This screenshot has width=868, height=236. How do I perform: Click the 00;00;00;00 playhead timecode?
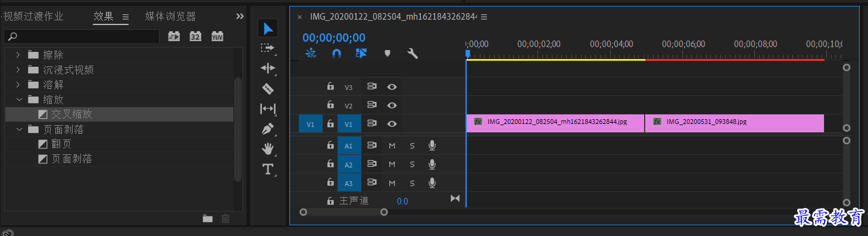[334, 38]
